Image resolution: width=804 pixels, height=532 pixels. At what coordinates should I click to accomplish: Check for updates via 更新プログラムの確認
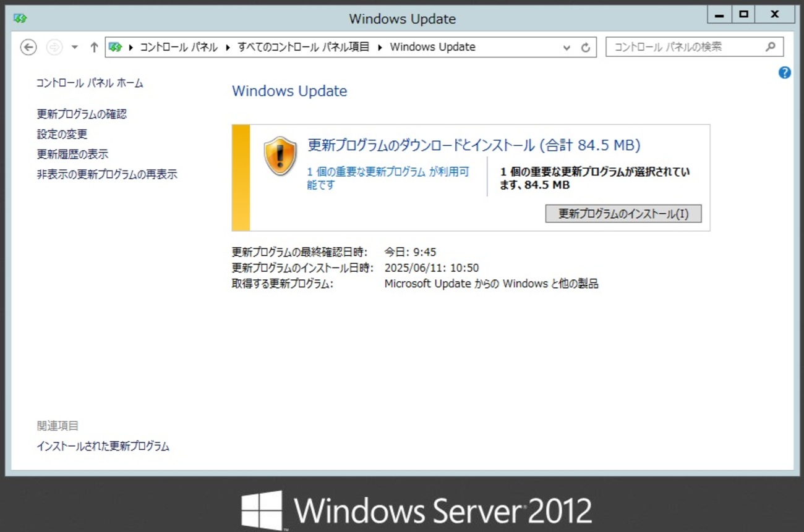coord(82,114)
